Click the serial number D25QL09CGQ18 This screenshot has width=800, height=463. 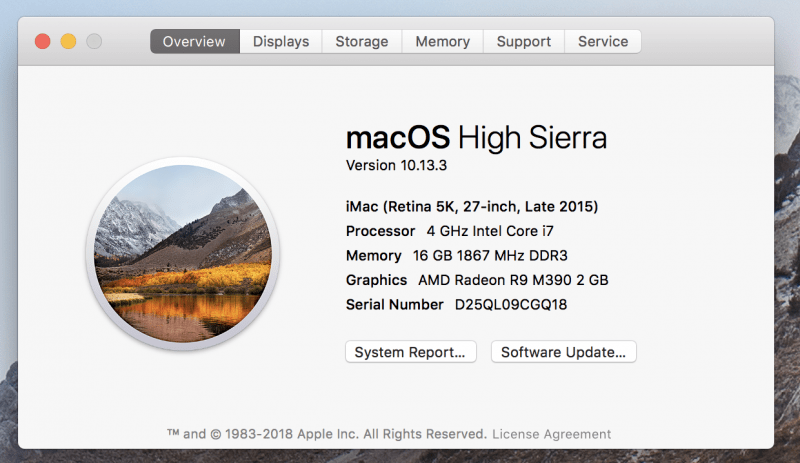click(511, 305)
